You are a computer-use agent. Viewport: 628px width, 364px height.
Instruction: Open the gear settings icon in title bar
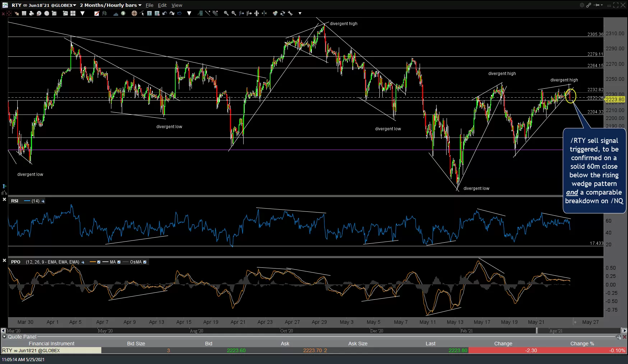pos(582,5)
